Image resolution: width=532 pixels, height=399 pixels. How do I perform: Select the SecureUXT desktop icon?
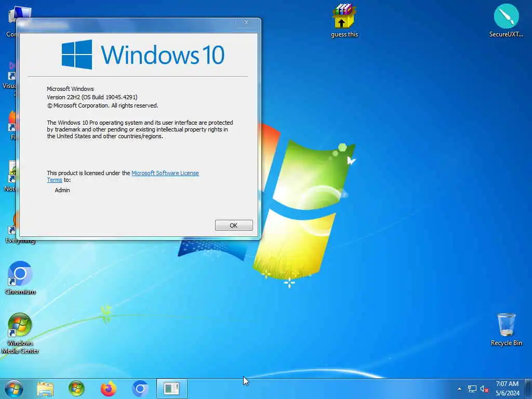tap(506, 20)
